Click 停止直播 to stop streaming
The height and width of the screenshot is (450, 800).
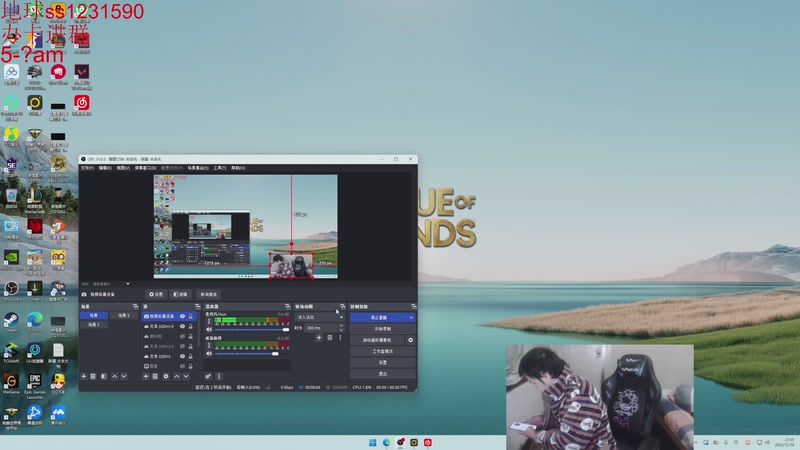(x=379, y=317)
